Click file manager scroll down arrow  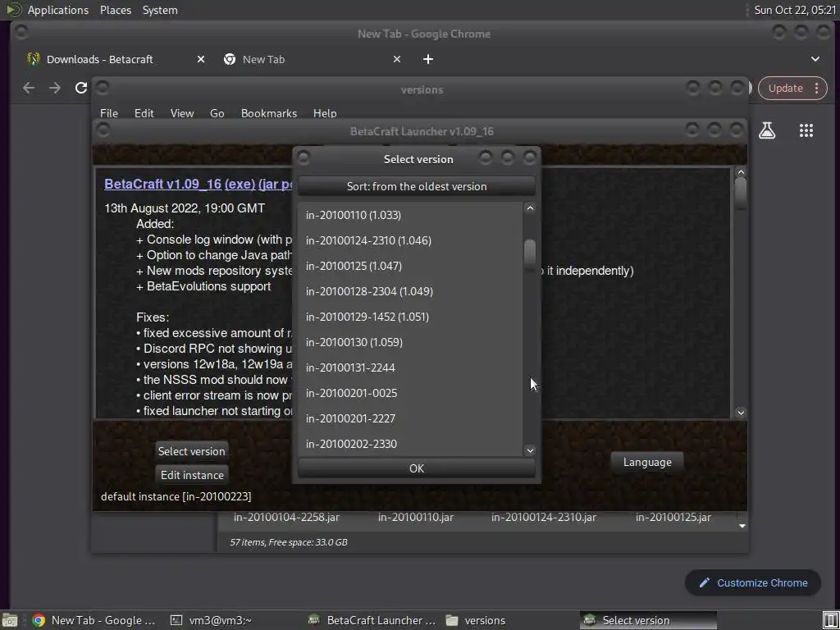tap(742, 526)
